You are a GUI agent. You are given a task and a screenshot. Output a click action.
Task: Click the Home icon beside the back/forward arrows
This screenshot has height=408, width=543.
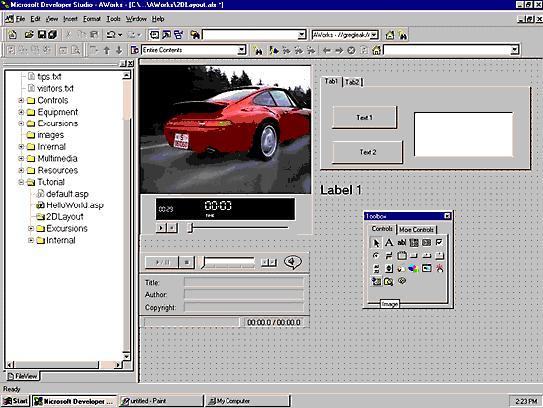point(376,50)
